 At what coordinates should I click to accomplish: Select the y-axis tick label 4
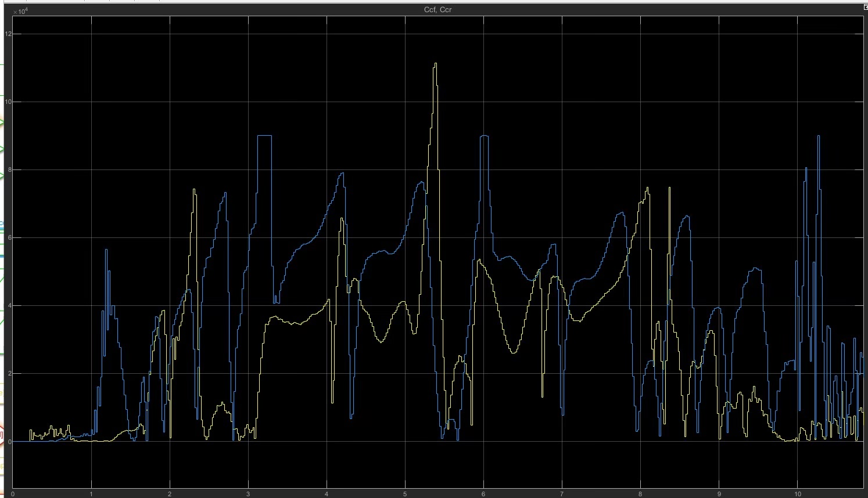pyautogui.click(x=9, y=306)
